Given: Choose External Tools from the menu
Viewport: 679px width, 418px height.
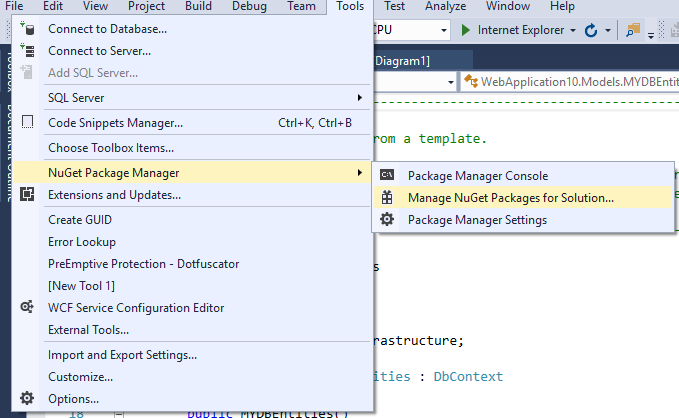Looking at the screenshot, I should 88,330.
